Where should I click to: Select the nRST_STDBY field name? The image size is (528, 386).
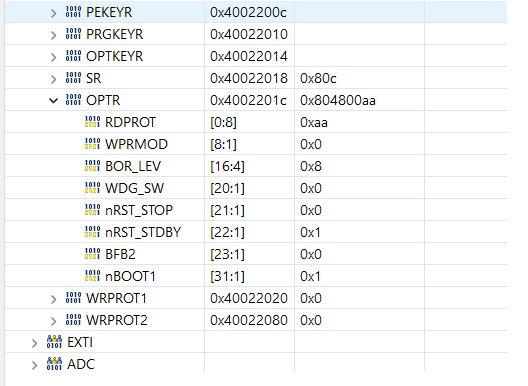(x=143, y=232)
